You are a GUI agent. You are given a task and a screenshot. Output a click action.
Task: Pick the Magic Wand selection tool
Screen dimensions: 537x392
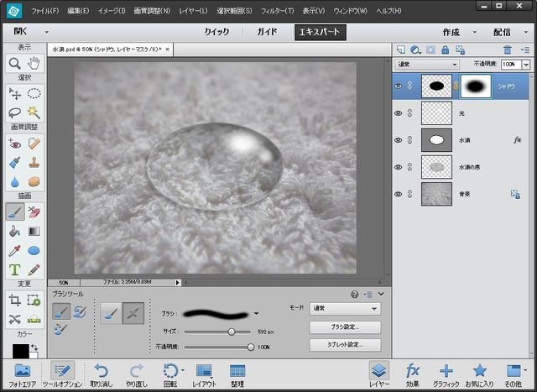point(34,112)
